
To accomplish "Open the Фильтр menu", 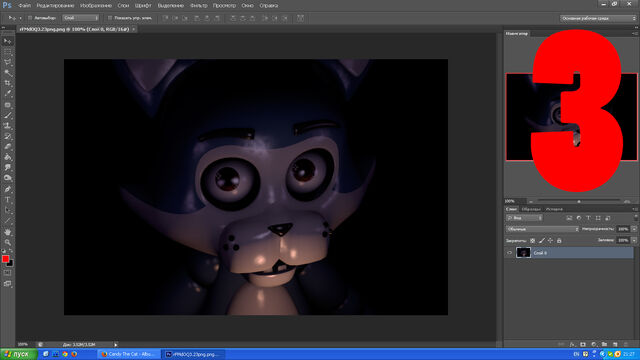I will click(198, 6).
